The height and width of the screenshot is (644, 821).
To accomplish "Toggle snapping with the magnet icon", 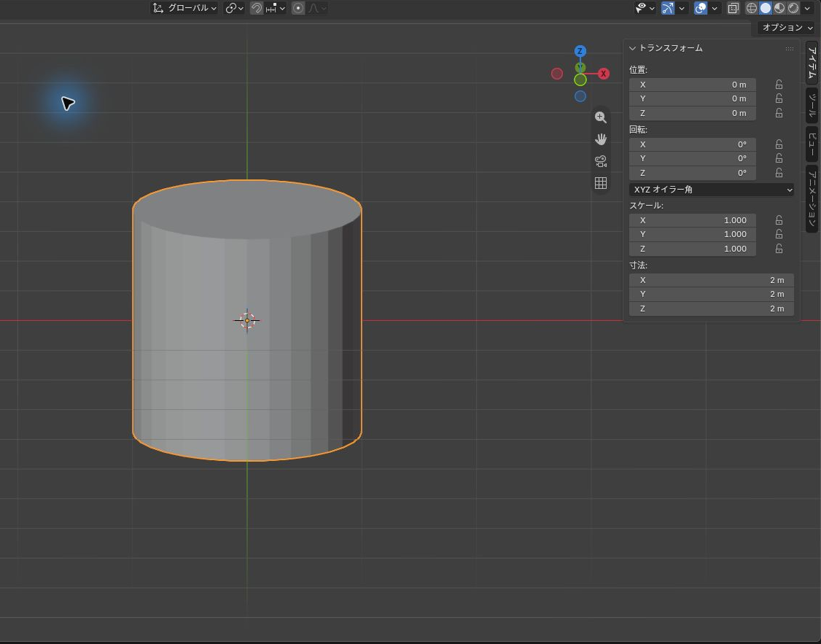I will pyautogui.click(x=256, y=8).
